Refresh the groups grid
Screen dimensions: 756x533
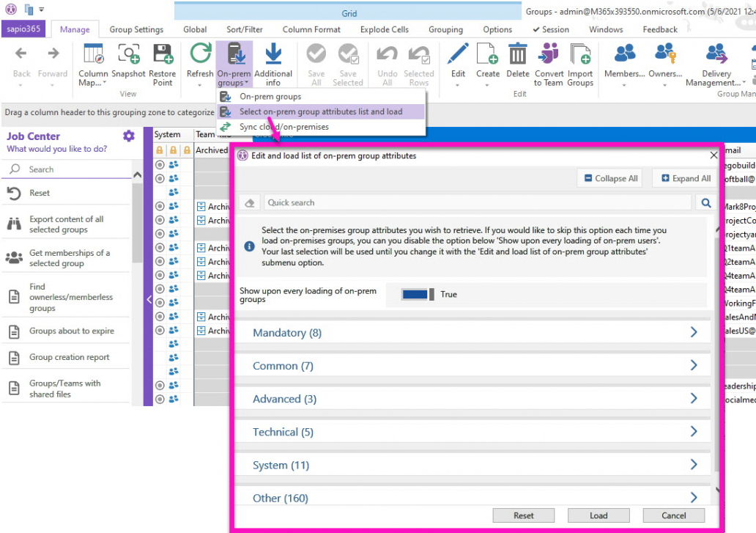click(x=200, y=65)
